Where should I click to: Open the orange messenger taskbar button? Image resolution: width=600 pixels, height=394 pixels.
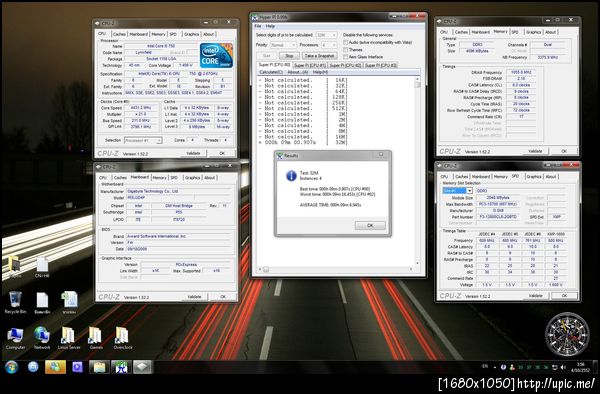(x=55, y=367)
